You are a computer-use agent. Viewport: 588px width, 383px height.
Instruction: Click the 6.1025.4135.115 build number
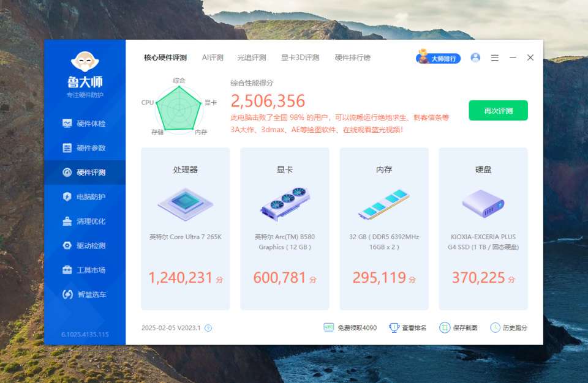point(85,334)
